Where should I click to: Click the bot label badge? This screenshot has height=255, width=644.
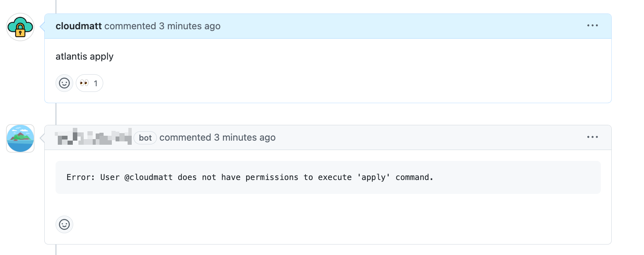pyautogui.click(x=145, y=138)
